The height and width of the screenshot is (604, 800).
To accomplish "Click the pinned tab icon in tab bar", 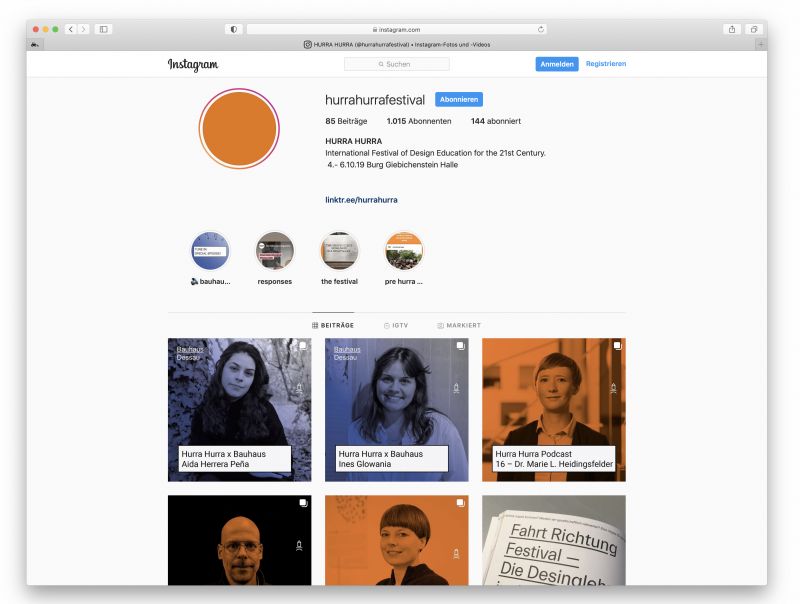I will coord(35,44).
